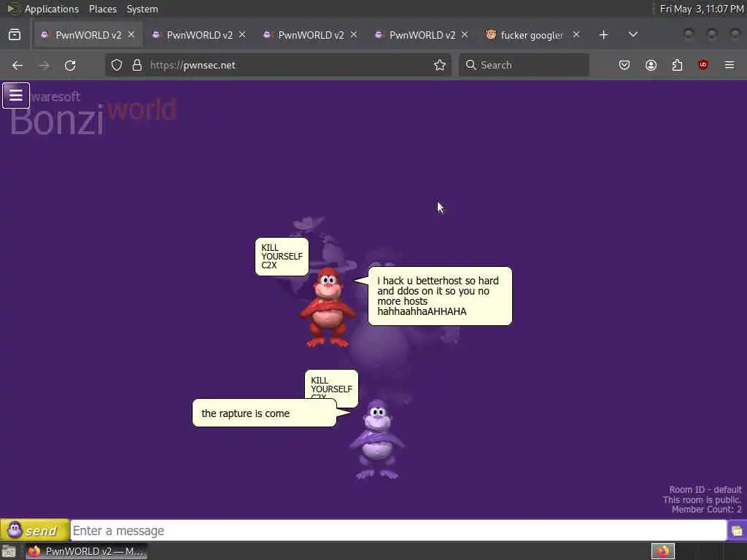Image resolution: width=747 pixels, height=560 pixels.
Task: Open Firefox View recent browsing
Action: [x=15, y=35]
